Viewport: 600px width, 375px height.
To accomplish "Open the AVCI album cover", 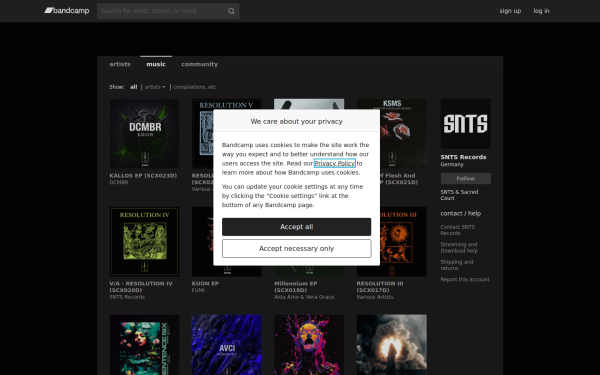I will (227, 345).
